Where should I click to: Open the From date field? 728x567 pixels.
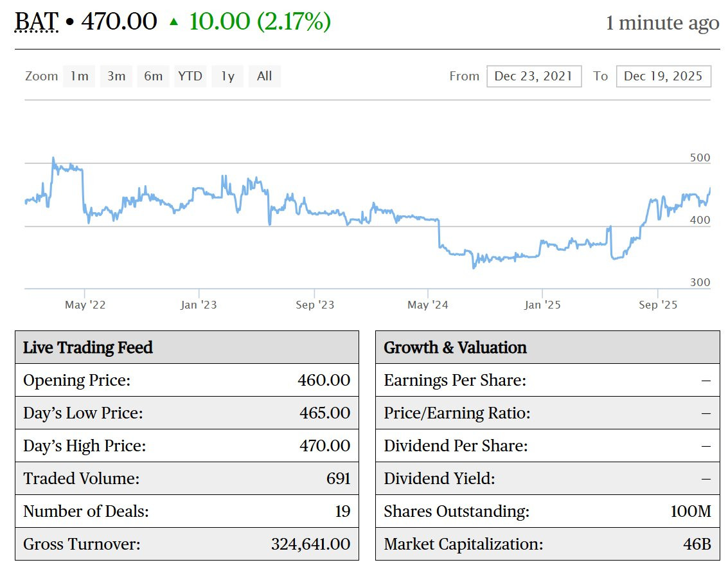(533, 76)
